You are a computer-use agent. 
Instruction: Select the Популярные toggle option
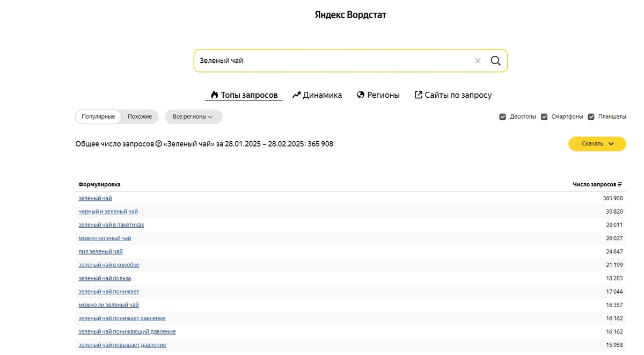pyautogui.click(x=98, y=117)
